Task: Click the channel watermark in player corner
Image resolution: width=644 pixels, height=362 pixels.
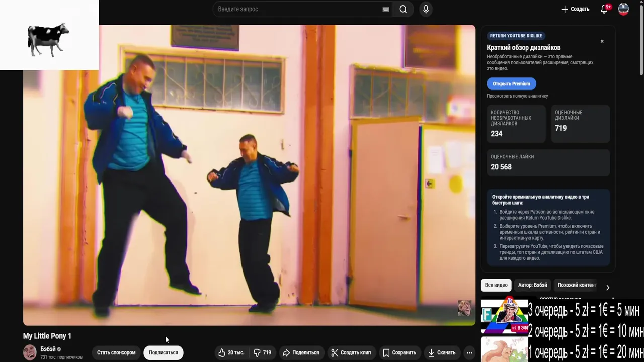Action: pyautogui.click(x=464, y=308)
